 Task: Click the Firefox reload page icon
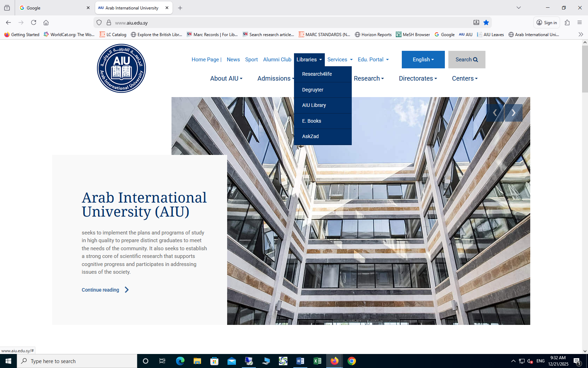34,22
